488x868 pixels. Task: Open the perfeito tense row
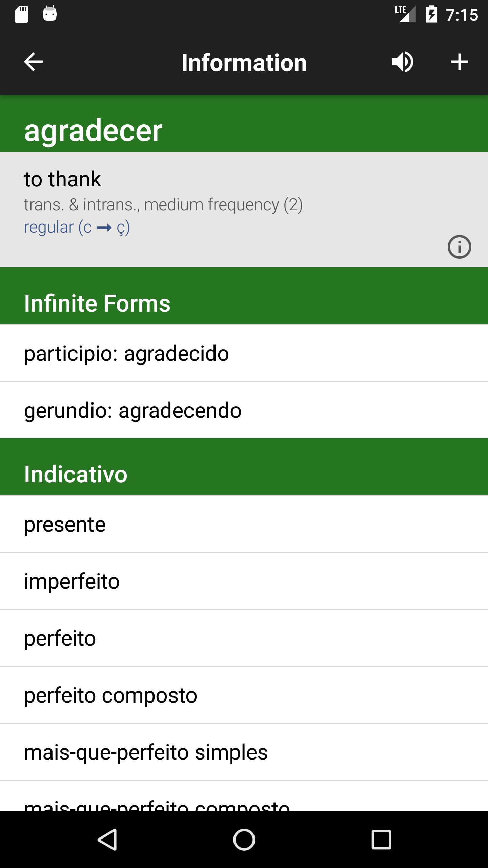point(244,638)
